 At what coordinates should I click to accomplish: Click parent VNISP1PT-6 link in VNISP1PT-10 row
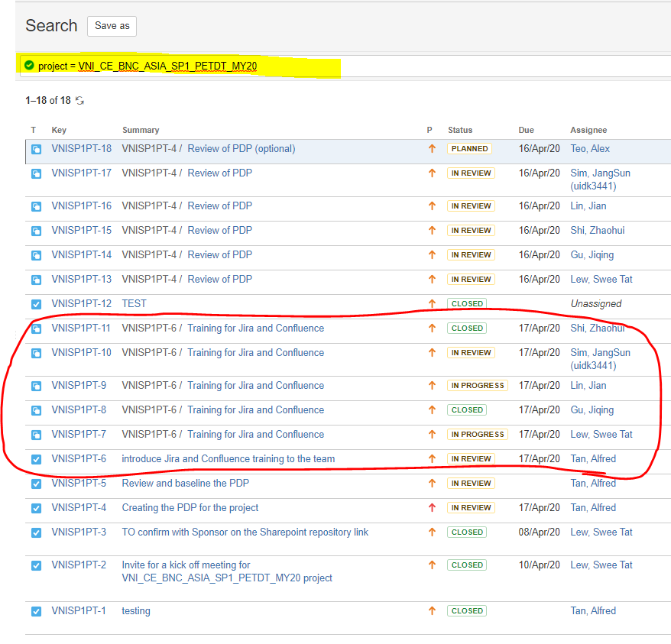click(149, 353)
